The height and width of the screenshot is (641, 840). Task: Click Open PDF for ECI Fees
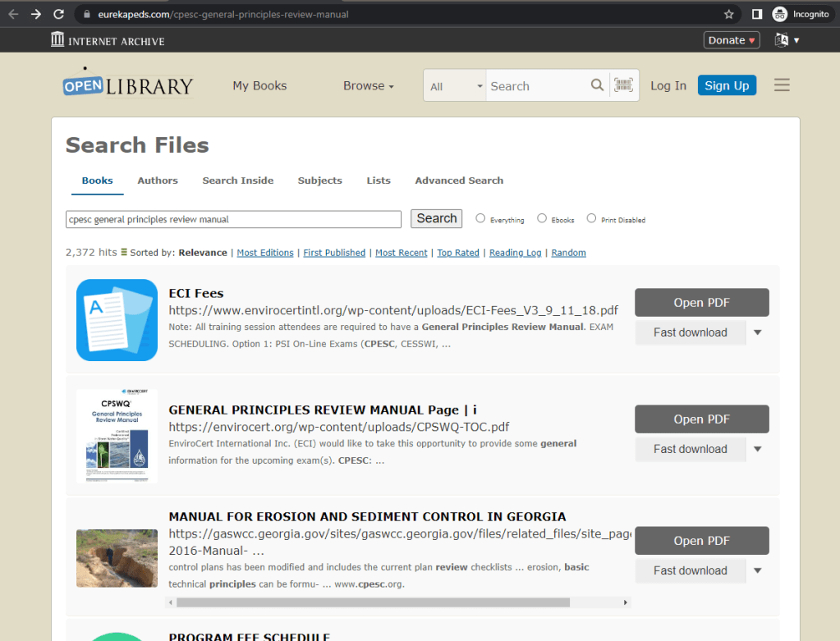tap(701, 303)
